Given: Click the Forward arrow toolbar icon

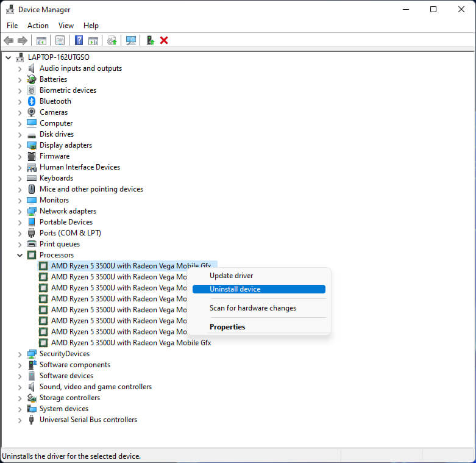Looking at the screenshot, I should (x=23, y=40).
